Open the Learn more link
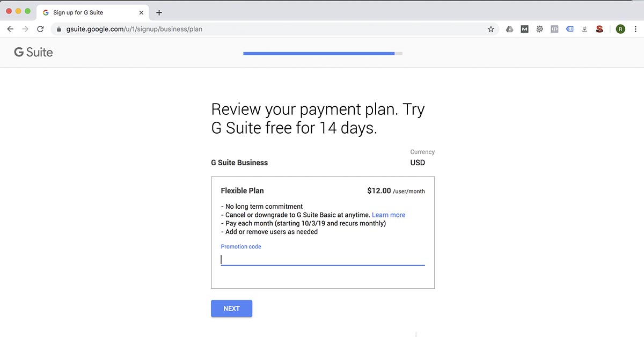This screenshot has height=337, width=644. (389, 215)
